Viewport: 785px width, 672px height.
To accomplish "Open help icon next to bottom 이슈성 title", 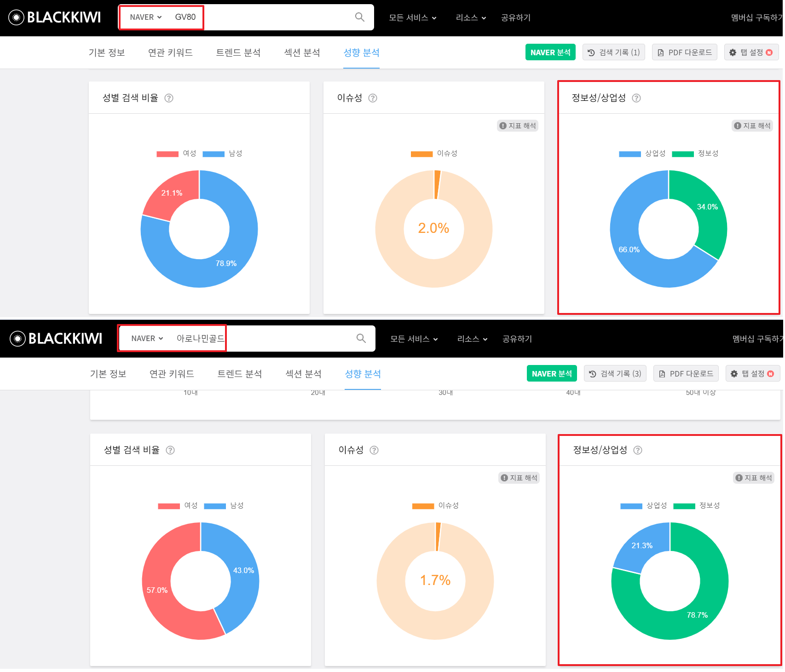I will [x=374, y=450].
